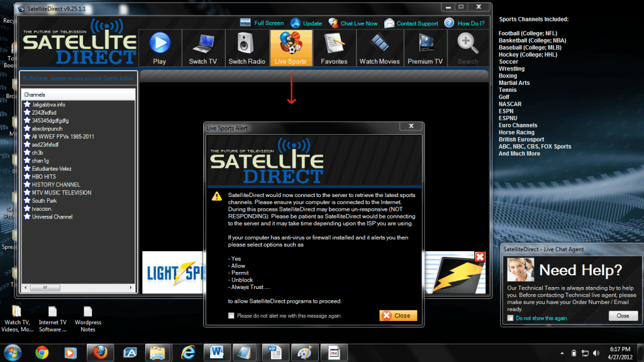The height and width of the screenshot is (362, 644).
Task: Switch to Full Screen mode
Action: click(x=262, y=23)
